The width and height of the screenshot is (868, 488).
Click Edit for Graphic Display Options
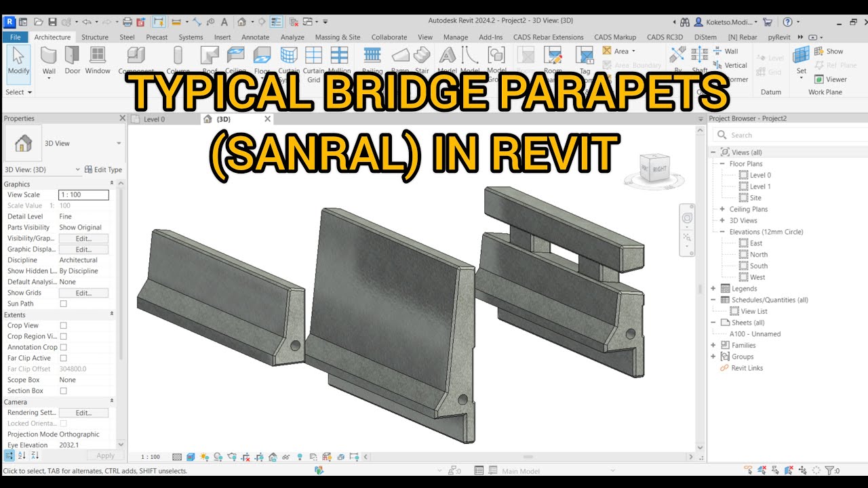[83, 249]
